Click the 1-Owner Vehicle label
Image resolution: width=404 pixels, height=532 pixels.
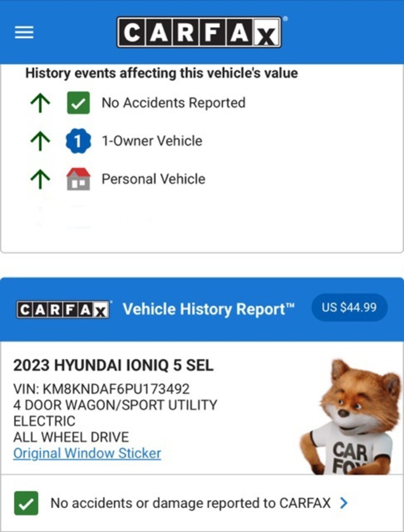pos(152,141)
